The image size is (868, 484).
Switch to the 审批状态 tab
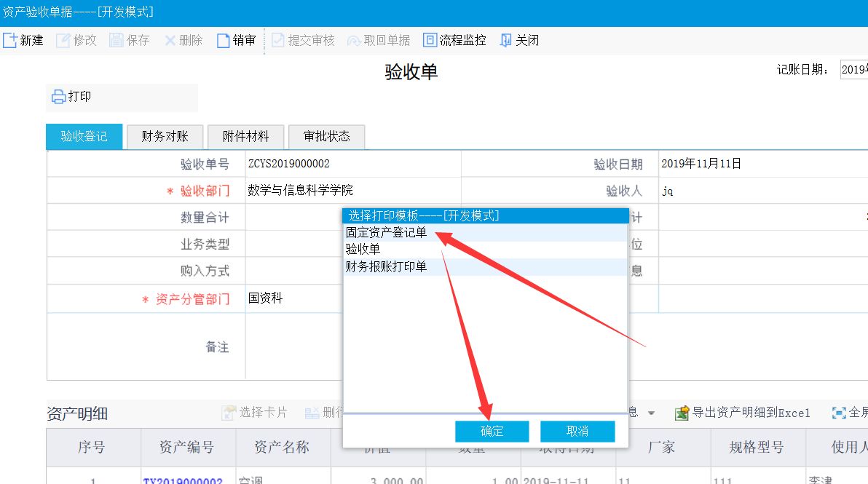[326, 136]
